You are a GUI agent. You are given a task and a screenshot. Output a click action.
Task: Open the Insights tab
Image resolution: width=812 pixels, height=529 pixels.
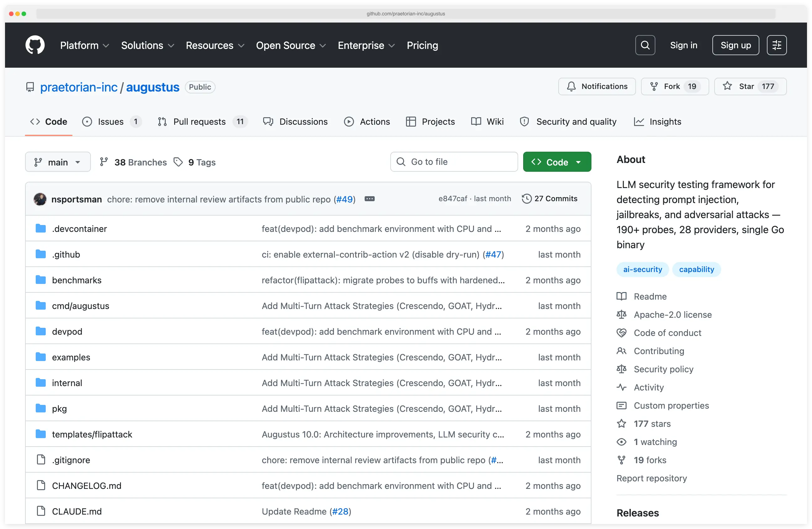pos(657,122)
